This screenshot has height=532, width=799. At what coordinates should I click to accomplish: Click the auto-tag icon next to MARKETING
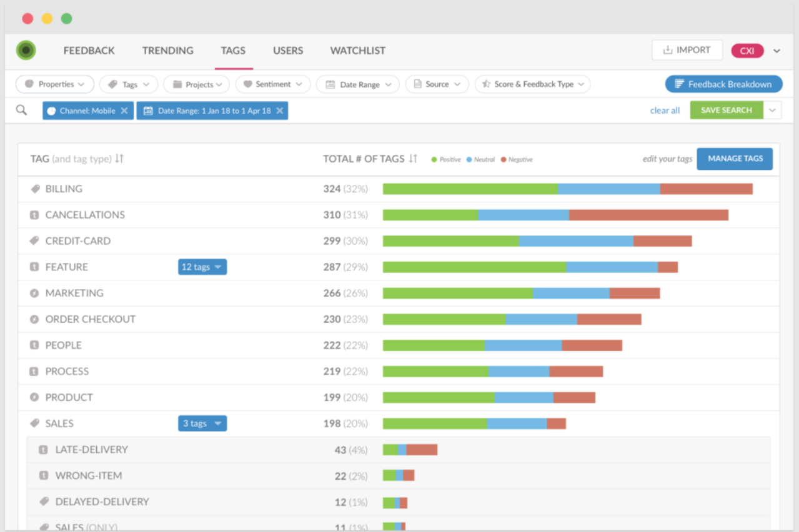tap(36, 293)
